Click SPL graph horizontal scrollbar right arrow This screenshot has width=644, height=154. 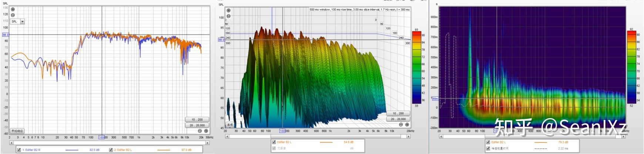[x=208, y=142]
